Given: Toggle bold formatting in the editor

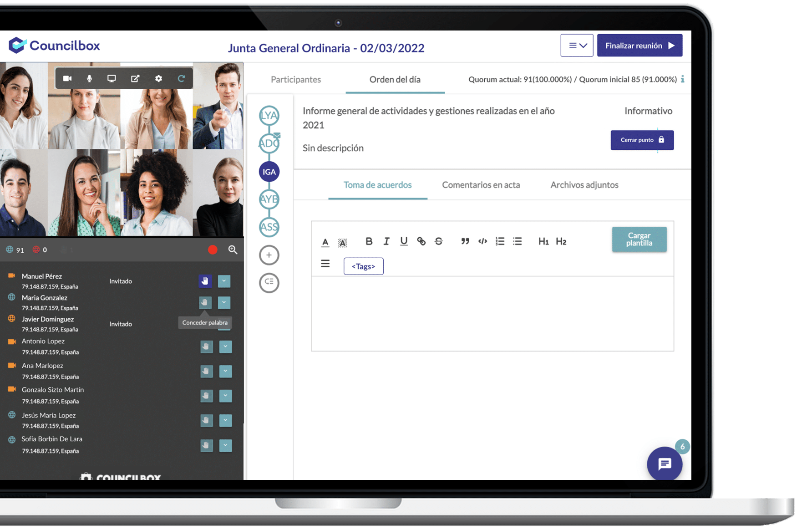Looking at the screenshot, I should (x=369, y=241).
